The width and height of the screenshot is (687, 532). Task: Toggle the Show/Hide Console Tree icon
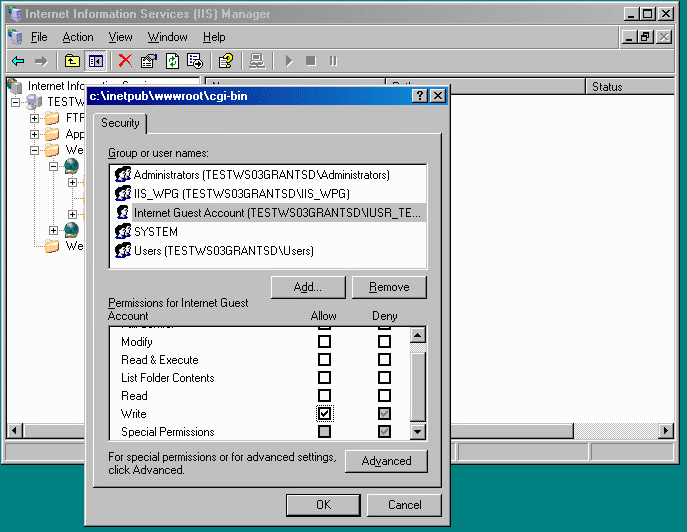pos(96,61)
